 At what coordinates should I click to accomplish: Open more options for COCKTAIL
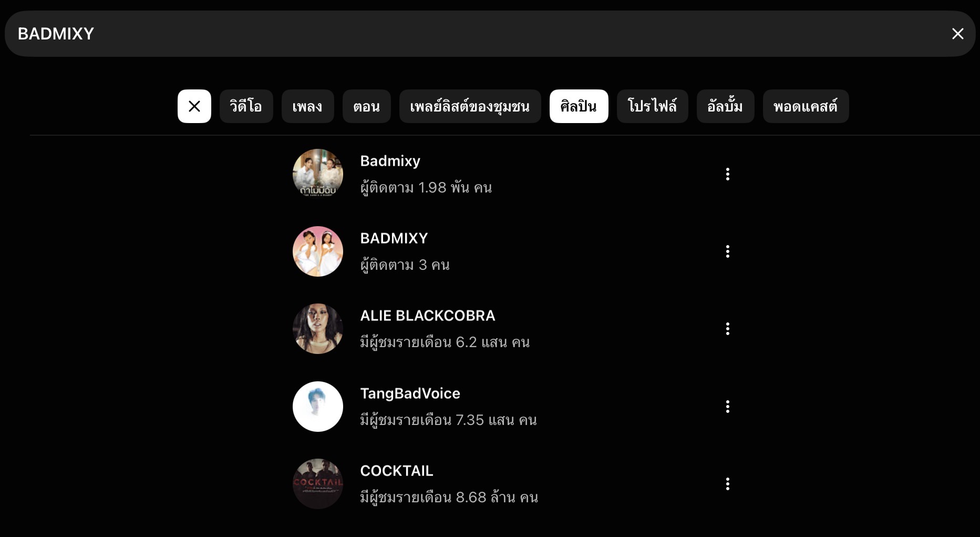(x=728, y=484)
